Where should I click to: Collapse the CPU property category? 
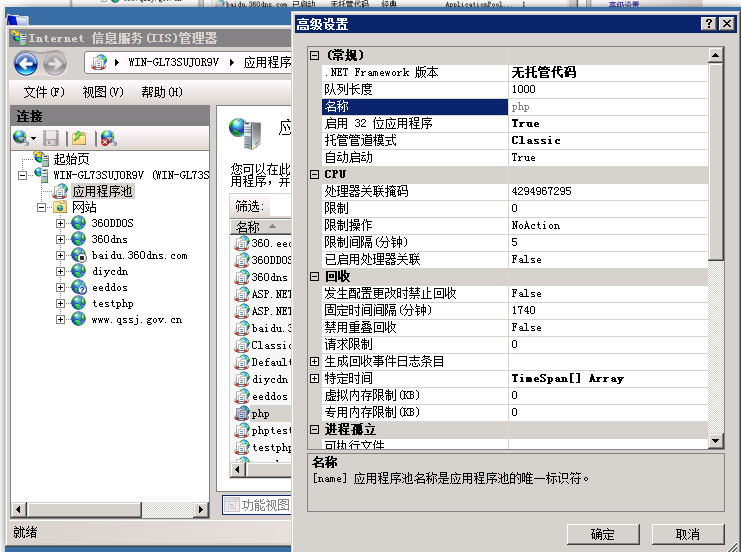[314, 174]
